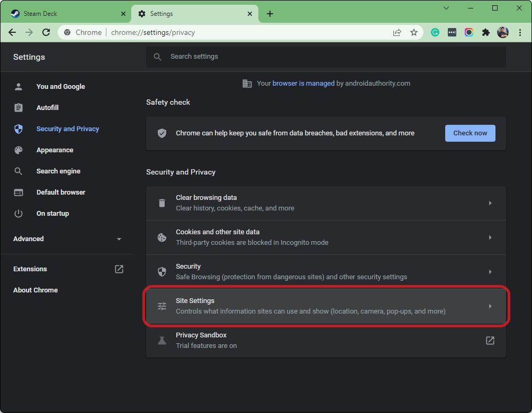The image size is (532, 413).
Task: Click the Autofill clipboard icon
Action: click(x=19, y=108)
